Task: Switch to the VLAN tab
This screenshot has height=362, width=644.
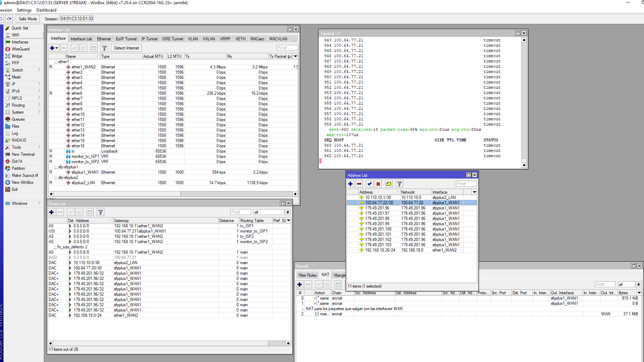Action: [193, 39]
